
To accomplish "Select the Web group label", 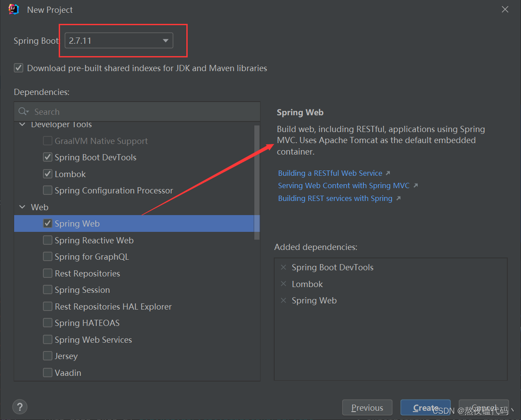I will pos(40,207).
